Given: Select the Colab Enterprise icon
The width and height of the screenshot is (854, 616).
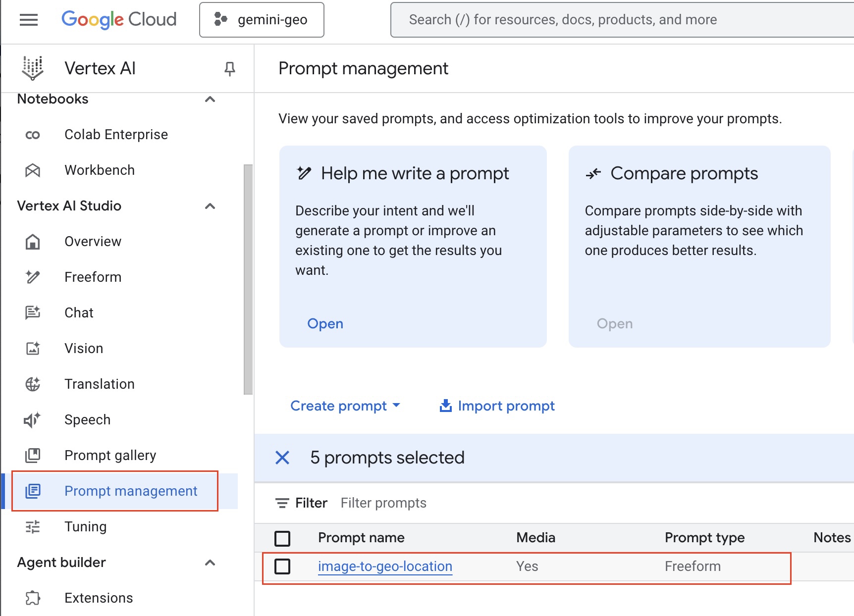Looking at the screenshot, I should (x=32, y=134).
